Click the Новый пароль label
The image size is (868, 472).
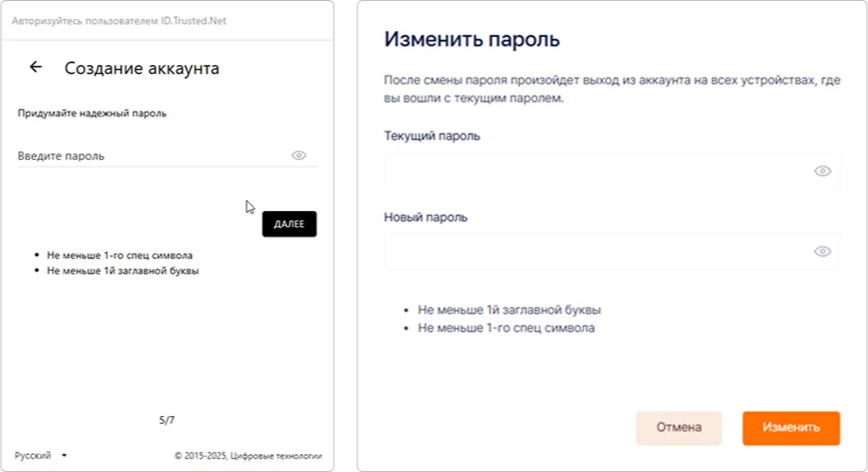[425, 217]
